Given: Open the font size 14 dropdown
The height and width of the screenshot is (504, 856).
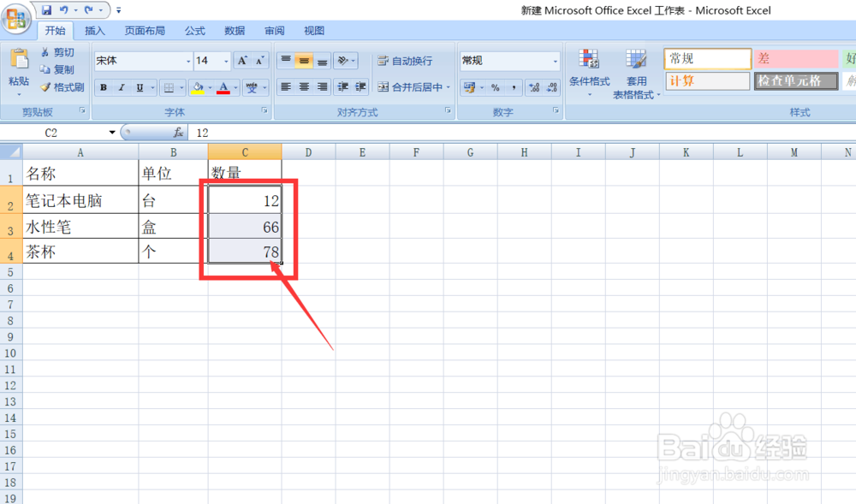Looking at the screenshot, I should pyautogui.click(x=226, y=61).
